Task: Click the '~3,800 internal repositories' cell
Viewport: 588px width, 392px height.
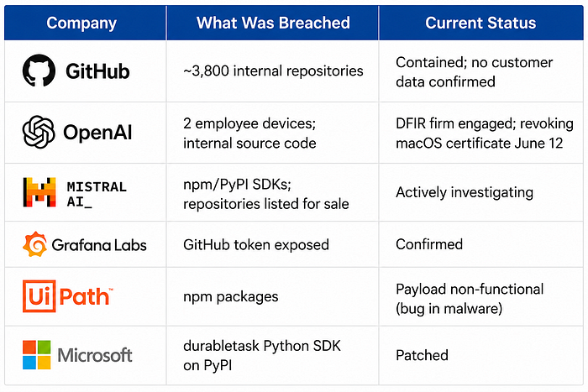Action: (273, 71)
